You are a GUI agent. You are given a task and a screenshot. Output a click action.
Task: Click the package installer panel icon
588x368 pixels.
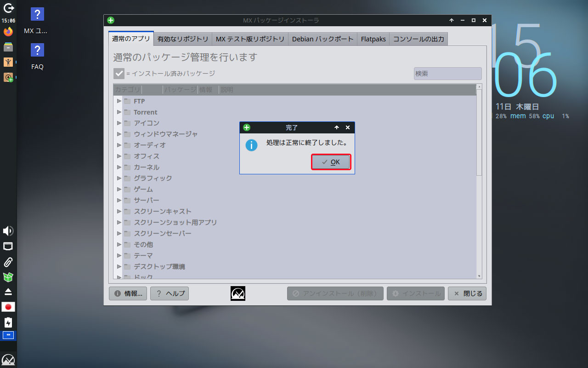(x=8, y=77)
